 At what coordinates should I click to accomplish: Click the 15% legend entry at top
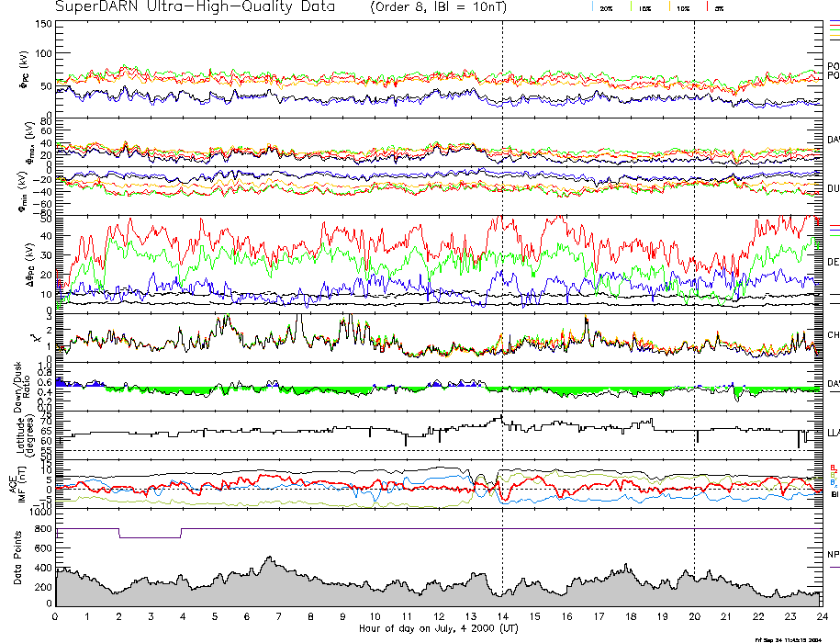tap(644, 8)
